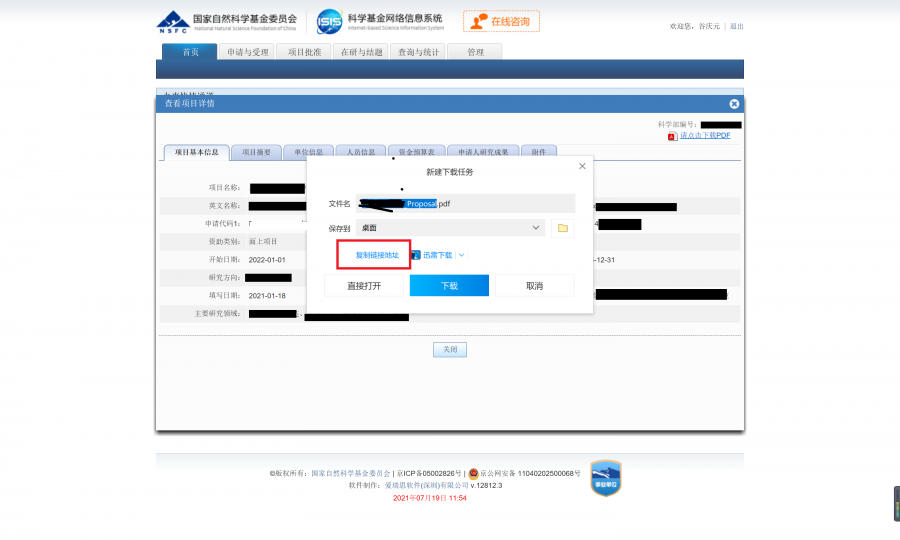Click the 退出 logout link
This screenshot has height=540, width=900.
pyautogui.click(x=736, y=26)
